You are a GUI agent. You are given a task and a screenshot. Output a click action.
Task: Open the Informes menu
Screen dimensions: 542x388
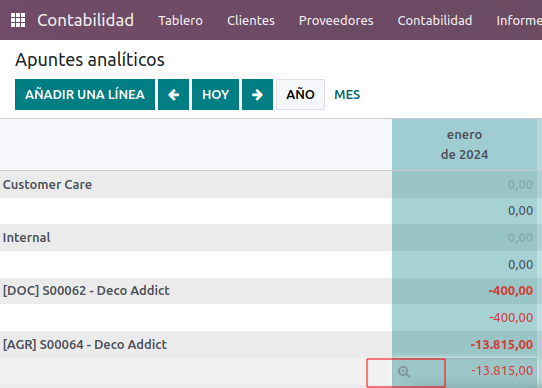519,20
